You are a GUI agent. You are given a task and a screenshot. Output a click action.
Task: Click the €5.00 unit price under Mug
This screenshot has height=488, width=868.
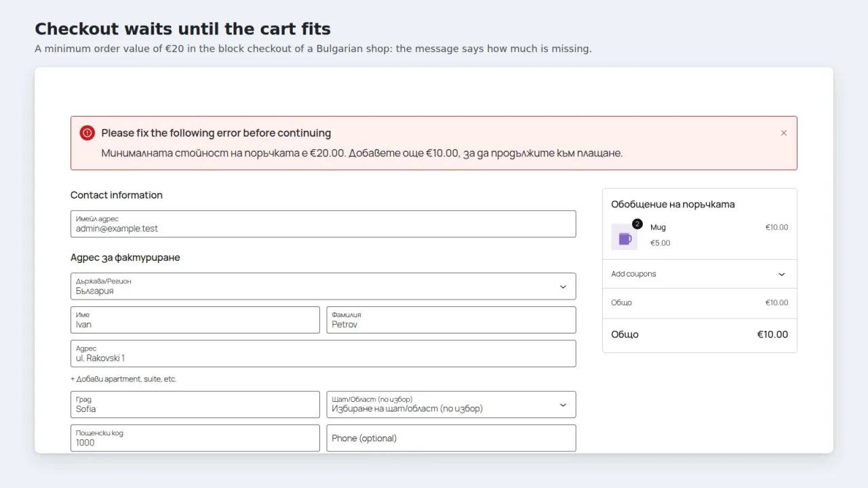tap(660, 243)
